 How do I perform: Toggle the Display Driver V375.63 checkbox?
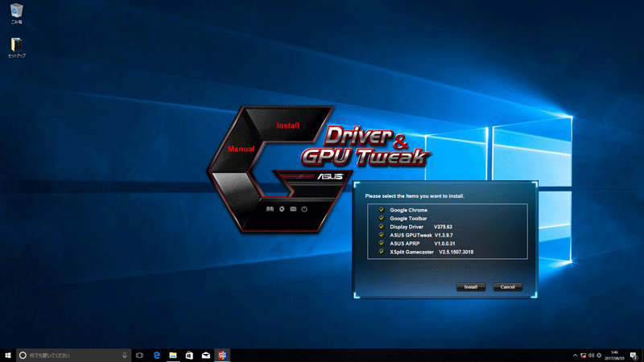pos(381,227)
